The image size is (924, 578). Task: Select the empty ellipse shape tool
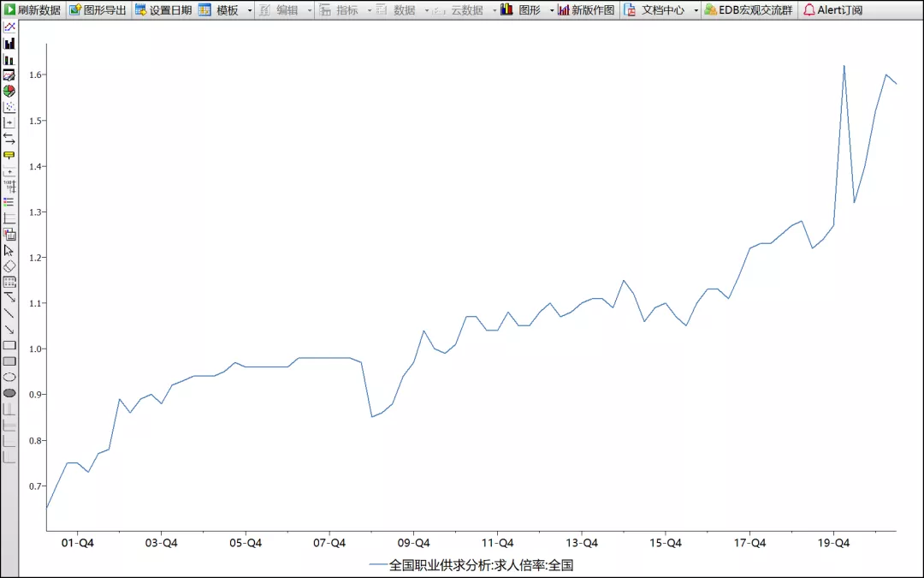9,377
